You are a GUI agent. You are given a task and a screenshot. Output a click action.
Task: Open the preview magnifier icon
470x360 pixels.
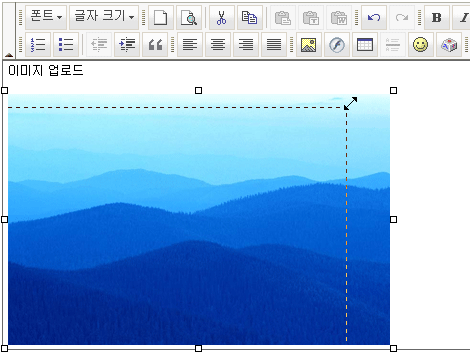tap(189, 17)
